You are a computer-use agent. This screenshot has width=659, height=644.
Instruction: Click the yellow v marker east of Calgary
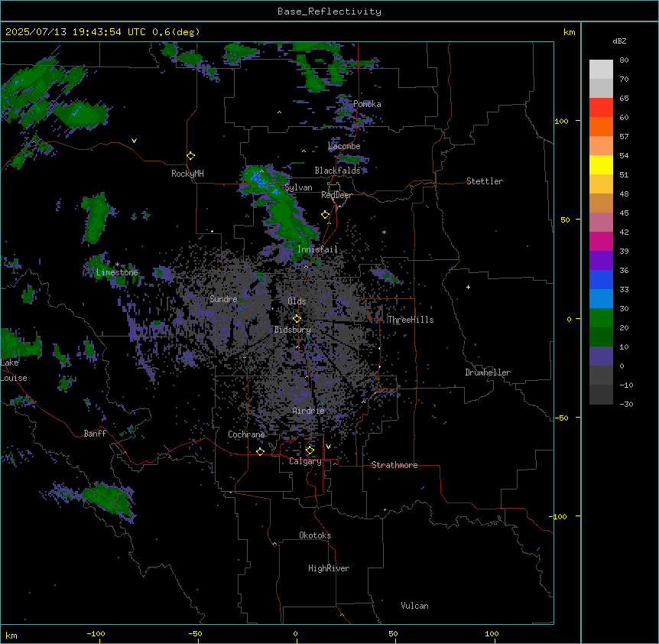[328, 447]
